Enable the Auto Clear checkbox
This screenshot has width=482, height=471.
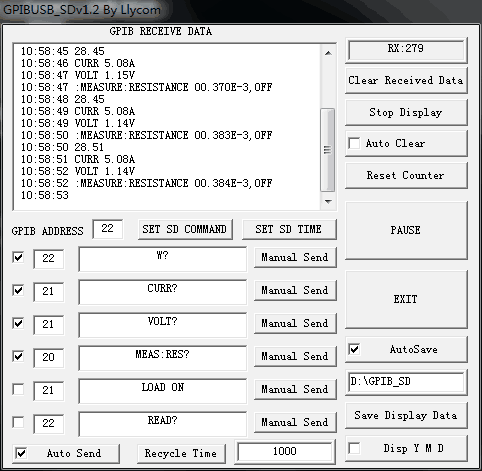click(x=354, y=144)
